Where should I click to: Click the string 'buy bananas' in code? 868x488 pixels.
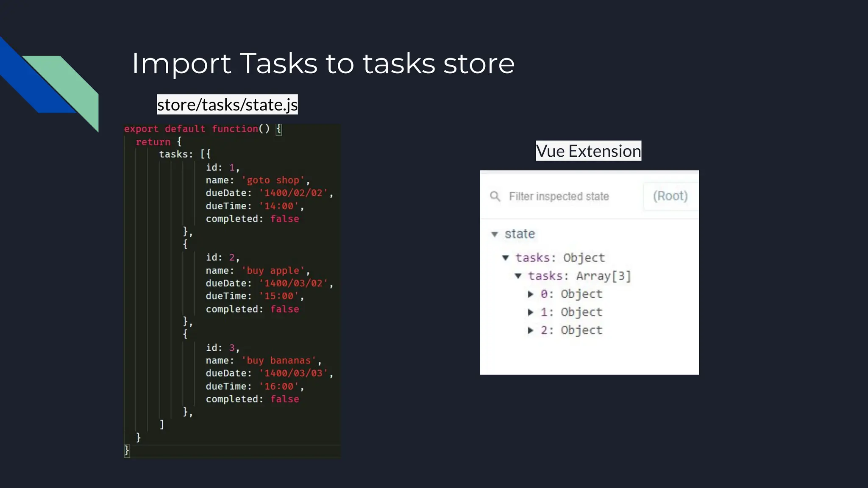tap(279, 360)
